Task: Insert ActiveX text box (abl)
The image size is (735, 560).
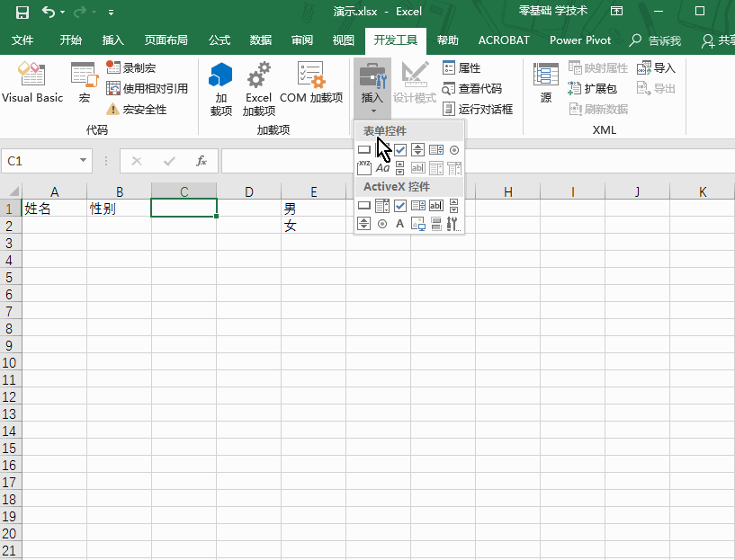Action: [436, 206]
